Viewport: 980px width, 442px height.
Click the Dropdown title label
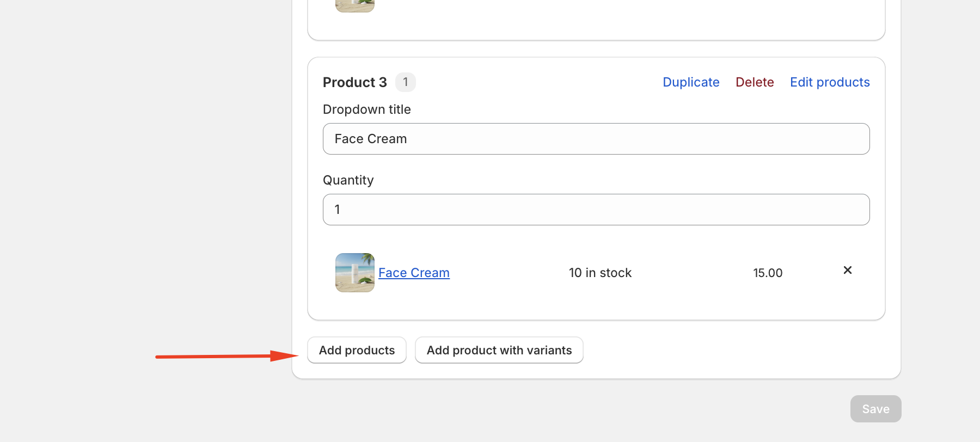(x=366, y=109)
